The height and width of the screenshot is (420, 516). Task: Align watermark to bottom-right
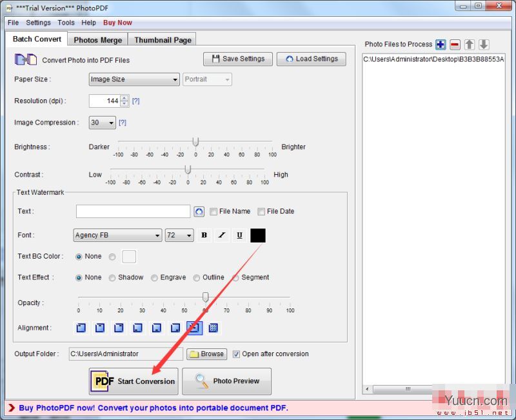point(175,328)
